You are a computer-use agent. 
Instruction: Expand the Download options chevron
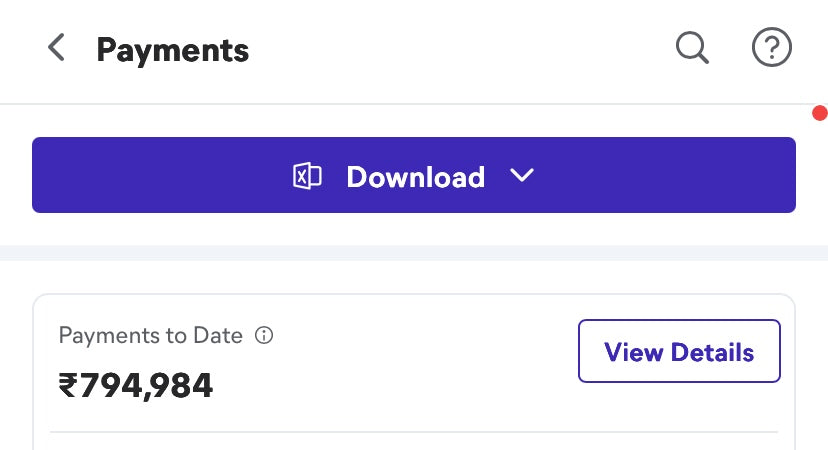522,176
